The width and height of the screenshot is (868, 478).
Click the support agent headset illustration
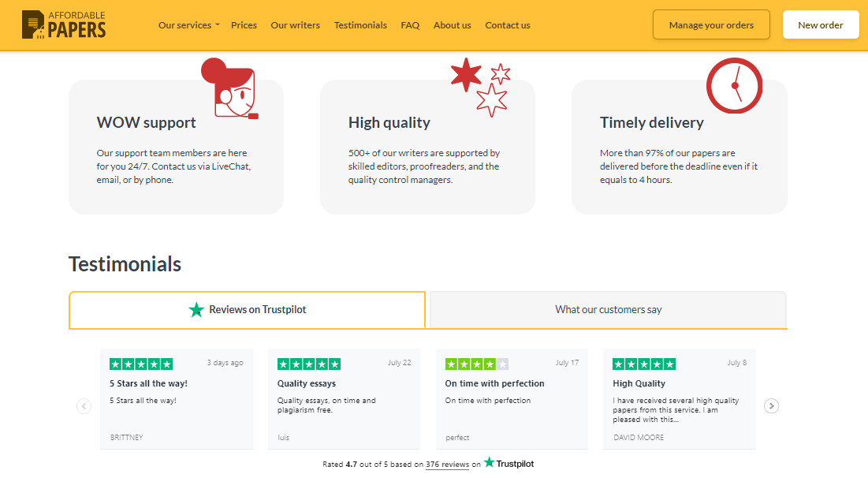(233, 88)
